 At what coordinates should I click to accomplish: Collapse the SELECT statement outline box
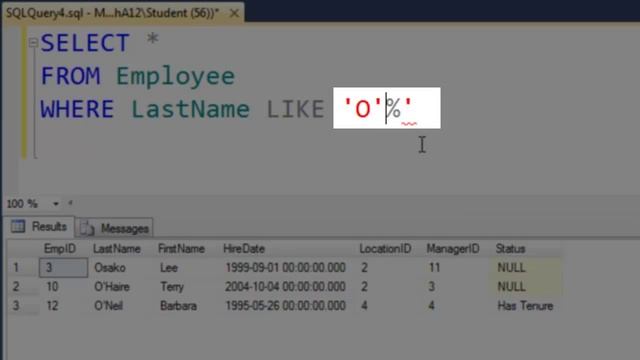tap(33, 42)
